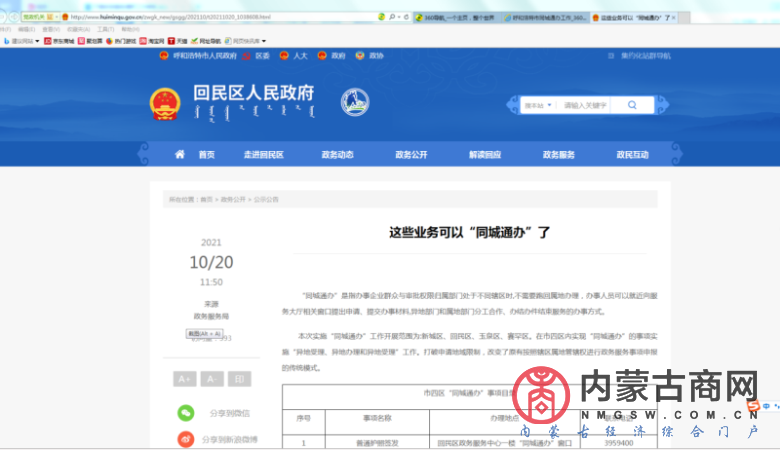Click the 分享到微信 share text
This screenshot has width=780, height=450.
pyautogui.click(x=229, y=413)
